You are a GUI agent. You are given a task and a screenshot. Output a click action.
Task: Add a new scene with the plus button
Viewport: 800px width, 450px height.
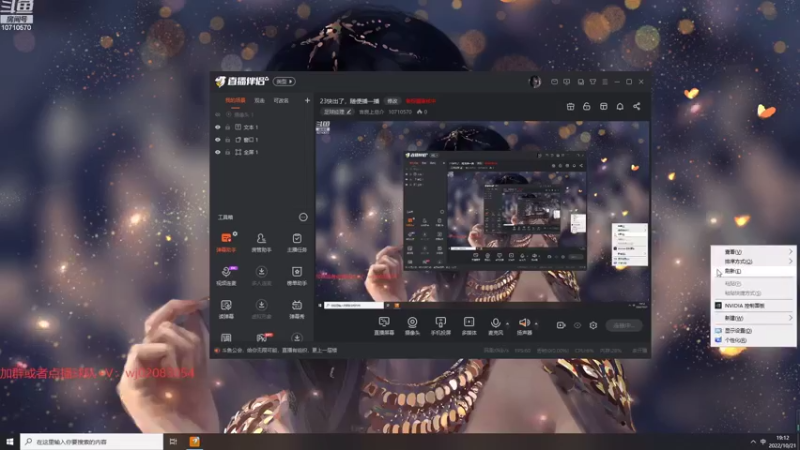click(307, 101)
